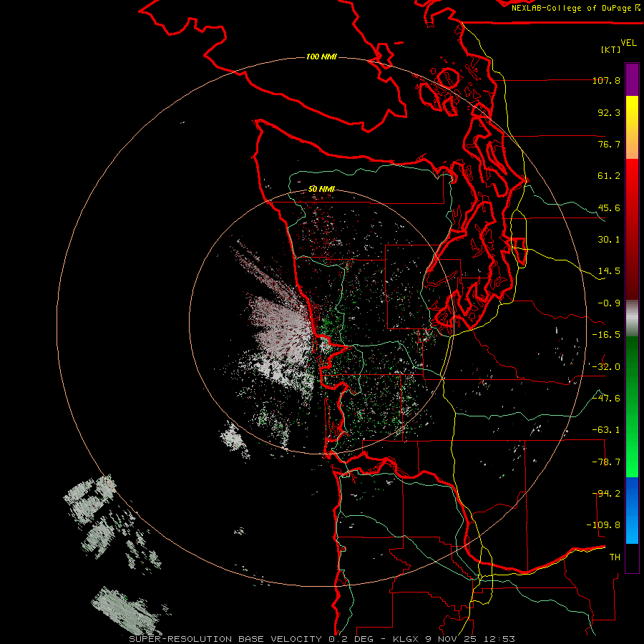Viewport: 644px width, 644px height.
Task: Click the NEXLAB-College of DuPage label
Action: pos(572,8)
